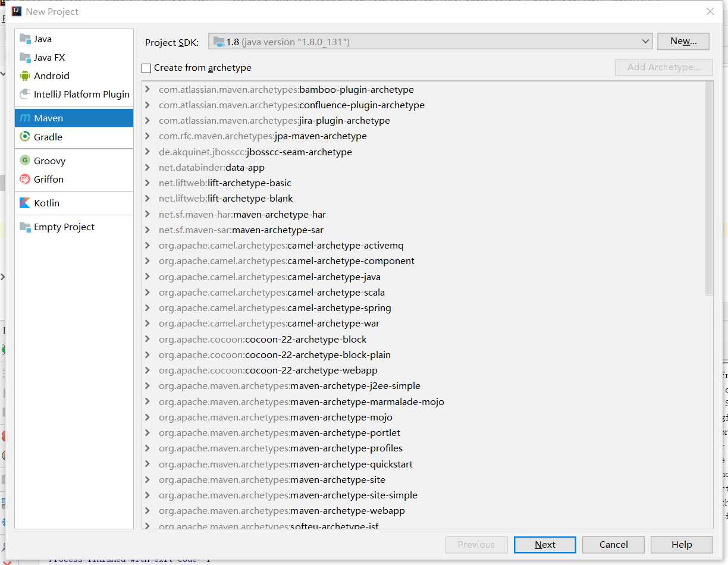Image resolution: width=728 pixels, height=565 pixels.
Task: Expand bamboo-plugin-archetype entry
Action: [148, 89]
